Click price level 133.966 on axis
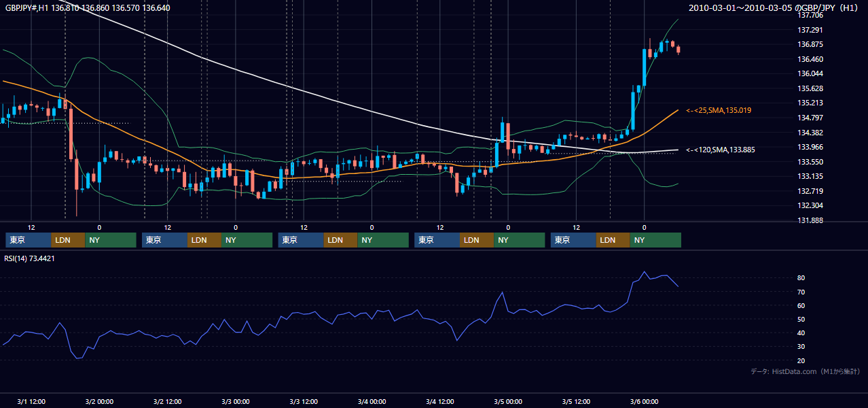 [x=810, y=147]
